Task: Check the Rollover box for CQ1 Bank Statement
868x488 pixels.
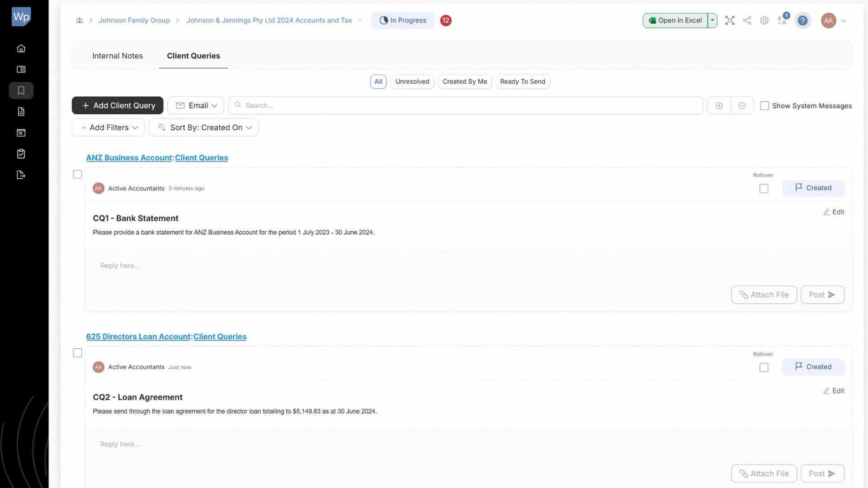Action: 764,188
